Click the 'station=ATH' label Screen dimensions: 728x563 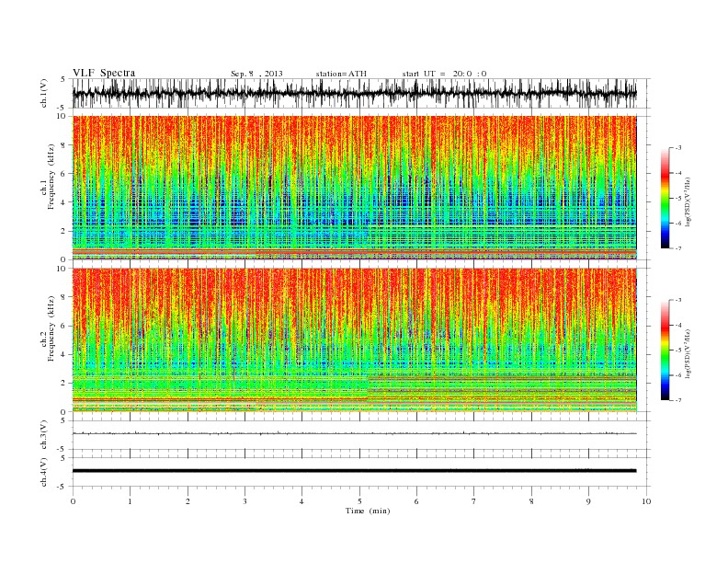click(341, 74)
